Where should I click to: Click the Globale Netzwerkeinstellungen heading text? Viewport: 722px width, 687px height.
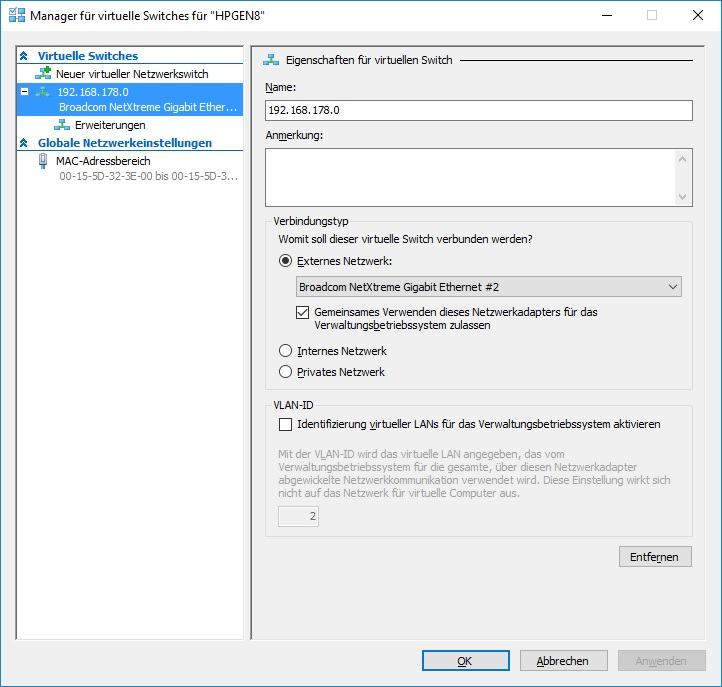tap(125, 143)
